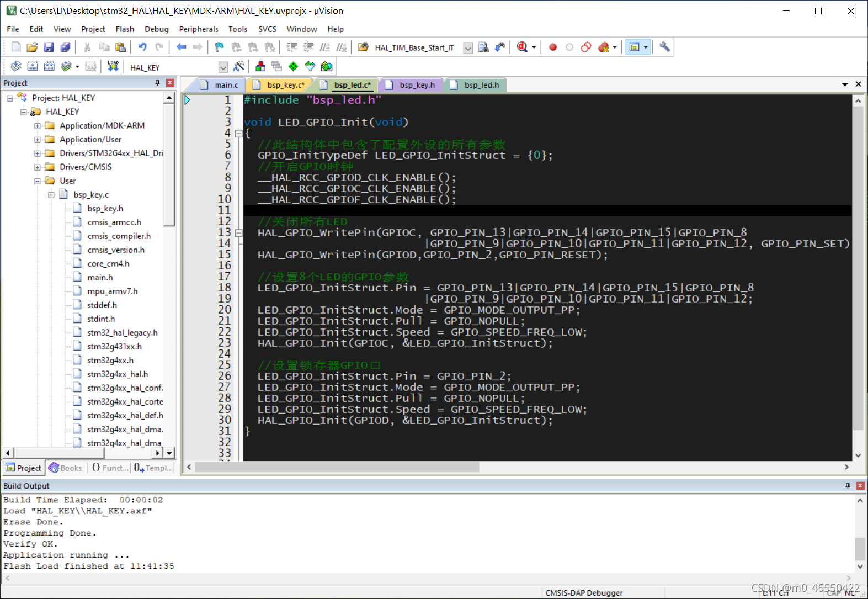The height and width of the screenshot is (599, 868).
Task: Switch to main.c editor tab
Action: pyautogui.click(x=220, y=85)
